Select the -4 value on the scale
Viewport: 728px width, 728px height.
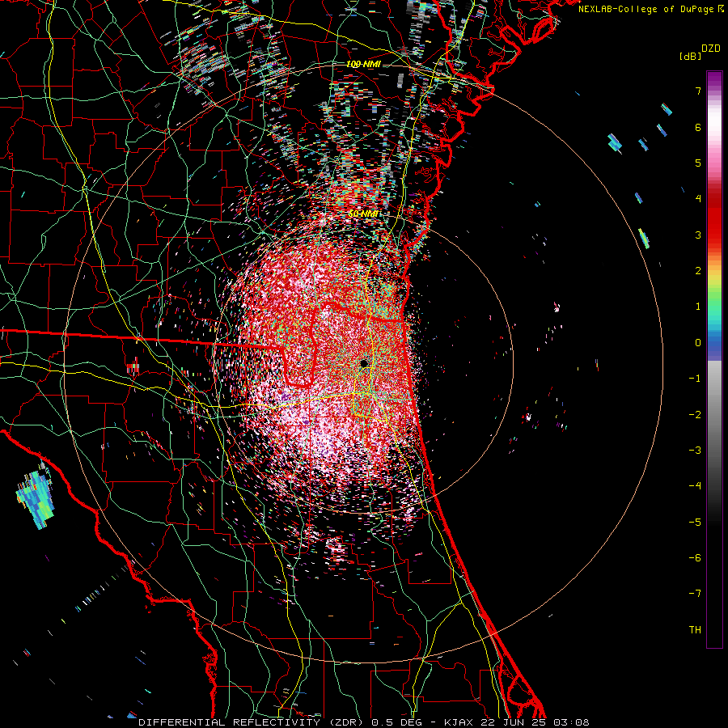click(x=695, y=485)
